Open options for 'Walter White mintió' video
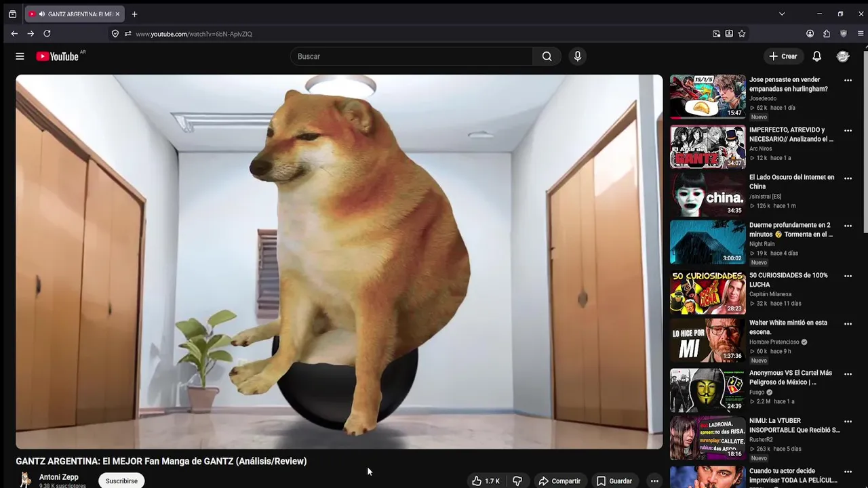This screenshot has width=868, height=488. click(848, 323)
